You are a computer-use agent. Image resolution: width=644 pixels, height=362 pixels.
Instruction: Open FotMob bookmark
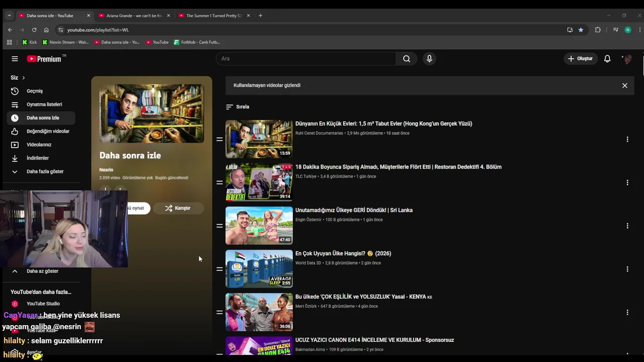click(x=197, y=42)
